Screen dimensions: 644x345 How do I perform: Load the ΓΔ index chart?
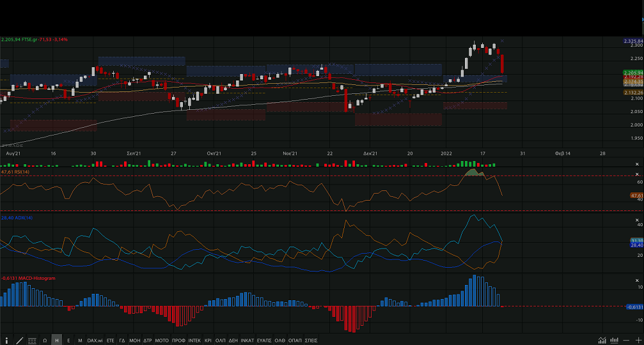coord(122,341)
